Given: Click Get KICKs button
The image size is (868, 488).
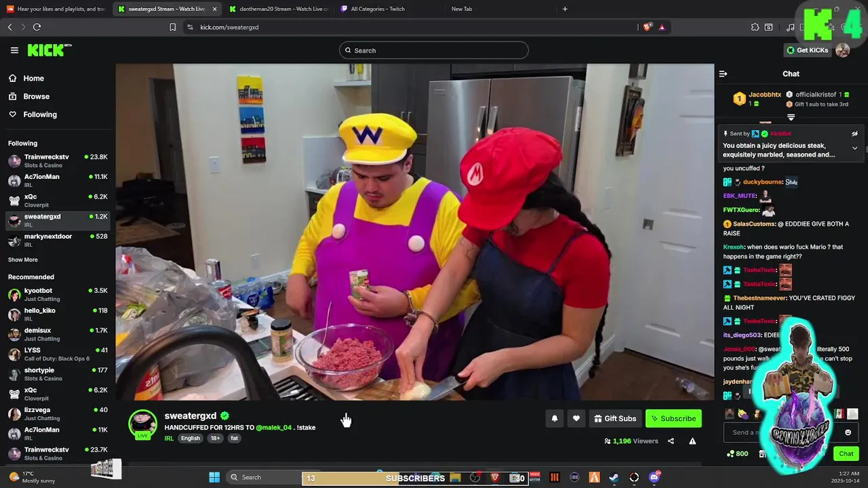Looking at the screenshot, I should point(807,50).
